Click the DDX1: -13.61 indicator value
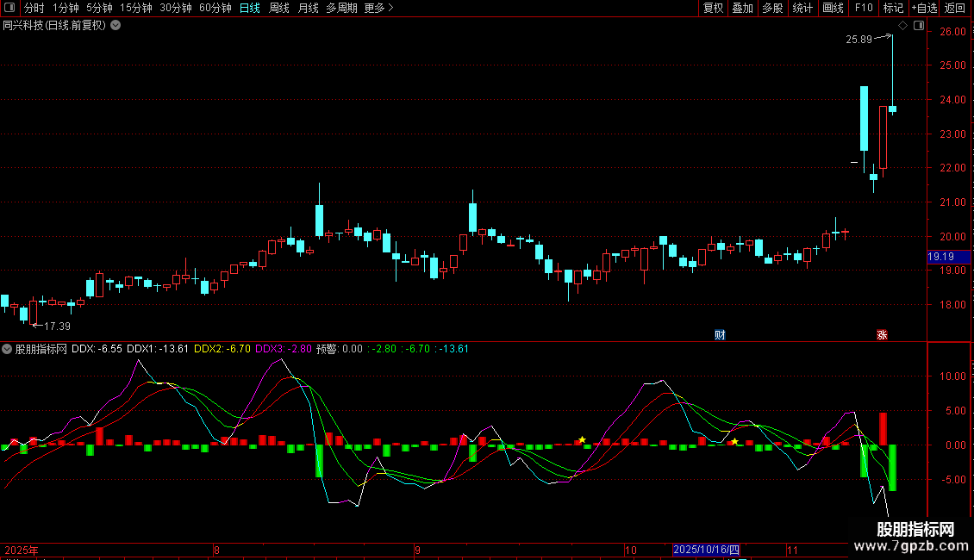The image size is (974, 560). click(157, 349)
